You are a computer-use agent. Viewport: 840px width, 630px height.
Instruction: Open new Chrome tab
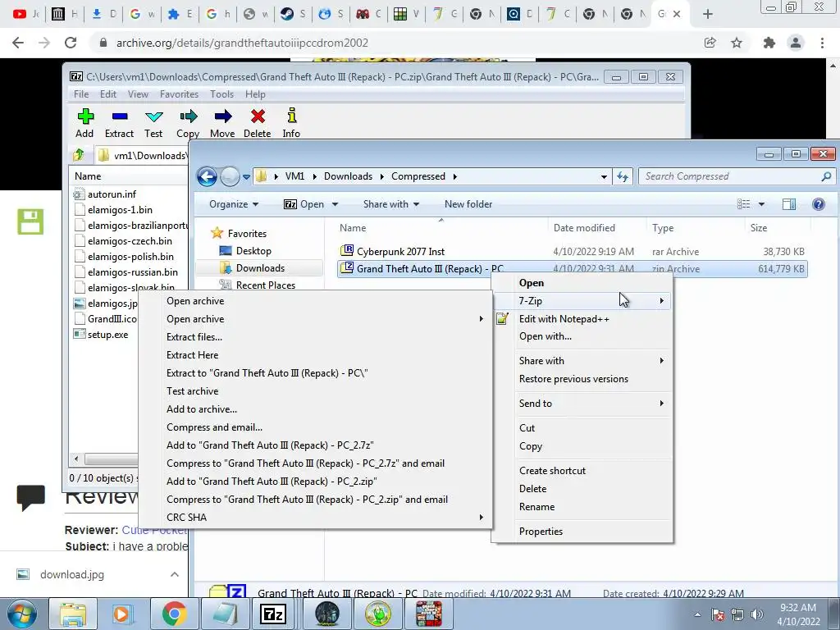(x=708, y=15)
